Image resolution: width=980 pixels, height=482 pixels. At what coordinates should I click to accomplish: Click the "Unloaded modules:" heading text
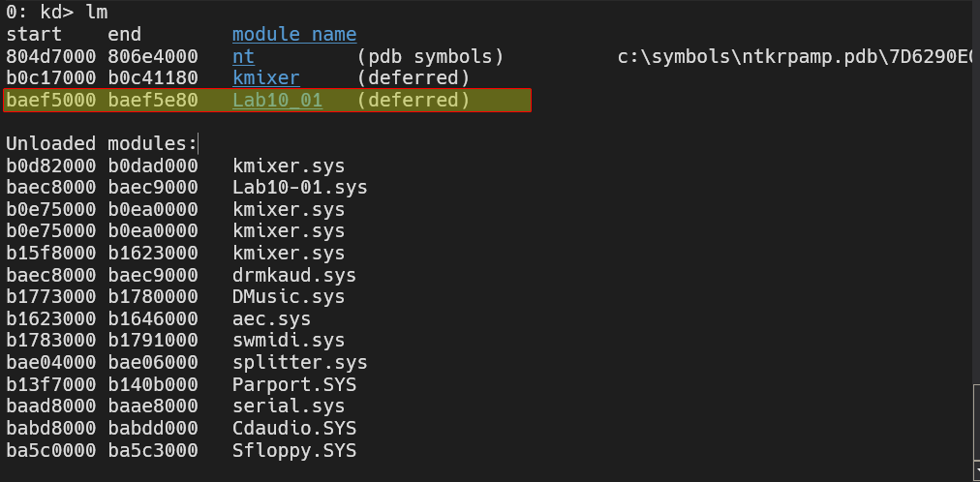click(x=101, y=144)
